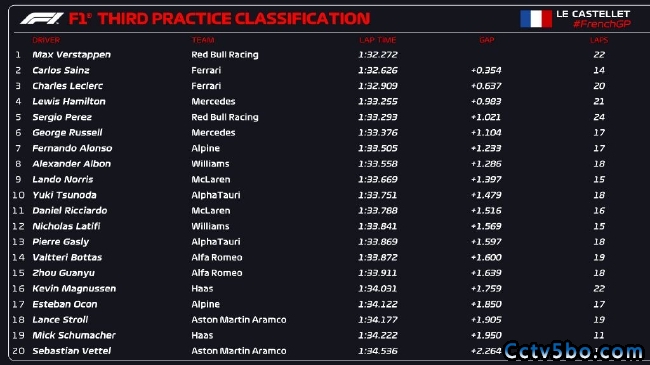Click the French flag icon
Viewport: 650px width, 365px height.
pos(536,19)
